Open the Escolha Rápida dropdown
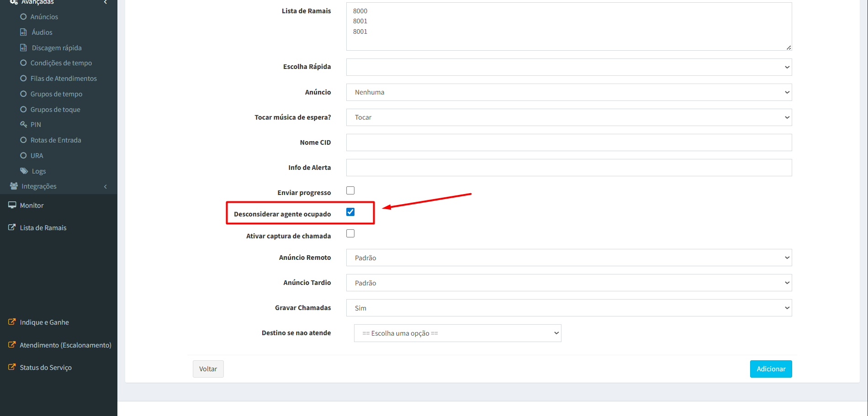The width and height of the screenshot is (868, 416). tap(568, 67)
